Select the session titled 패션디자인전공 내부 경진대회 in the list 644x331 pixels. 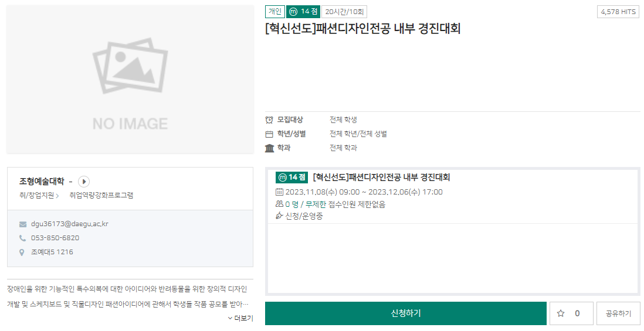(381, 178)
